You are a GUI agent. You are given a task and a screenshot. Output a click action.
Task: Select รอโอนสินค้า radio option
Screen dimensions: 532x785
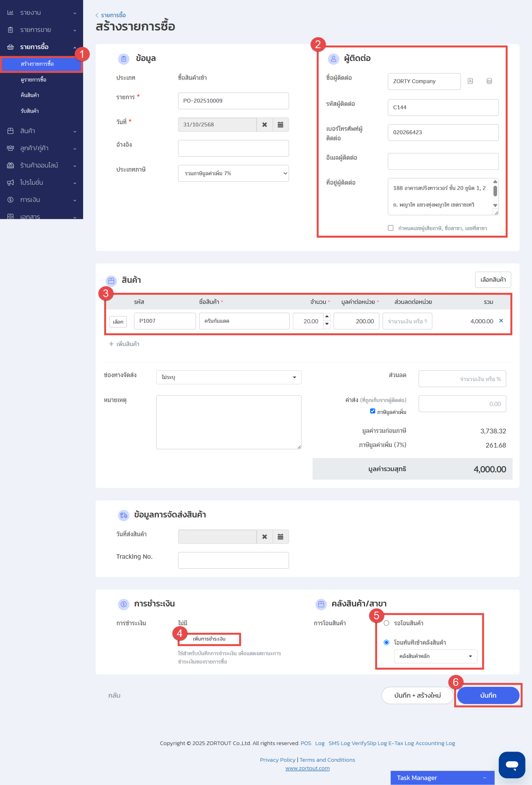[x=386, y=623]
